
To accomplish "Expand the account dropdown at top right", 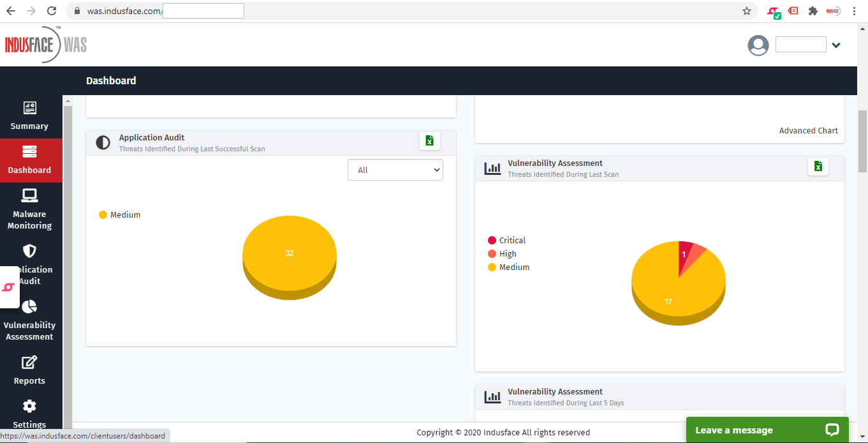I will pos(836,45).
